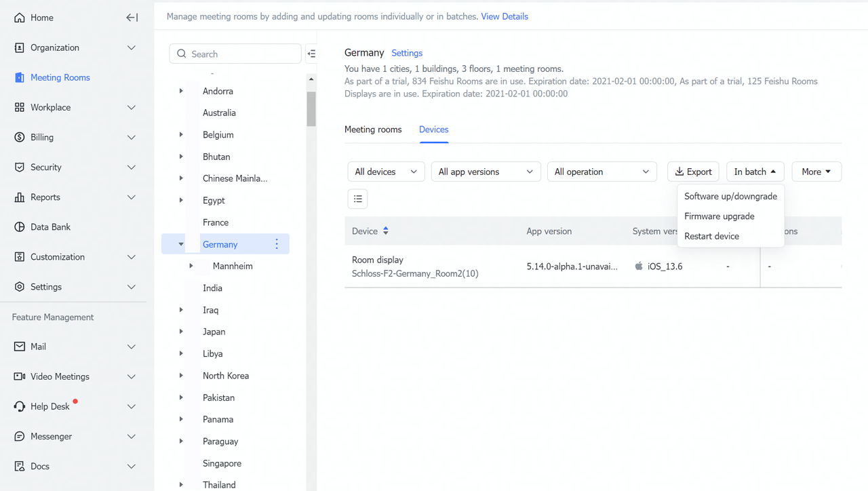Sort by the Device column arrows
Image resolution: width=868 pixels, height=491 pixels.
[386, 231]
